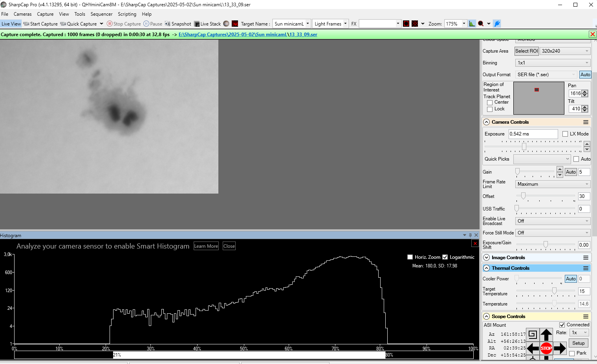Click the blue telescope icon in the toolbar
Image resolution: width=597 pixels, height=364 pixels.
[497, 24]
